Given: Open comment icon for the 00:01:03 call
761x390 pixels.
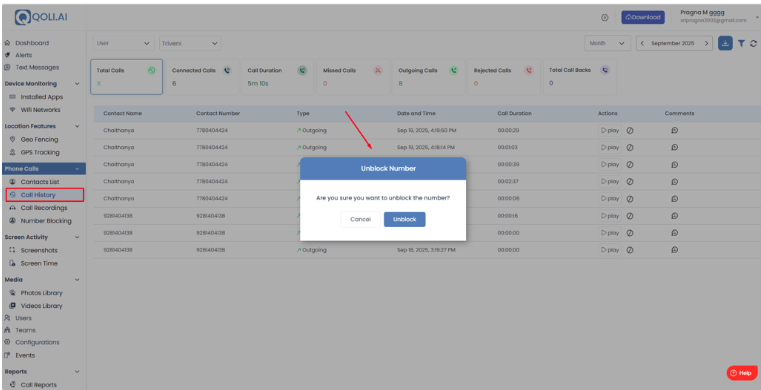Looking at the screenshot, I should [675, 147].
